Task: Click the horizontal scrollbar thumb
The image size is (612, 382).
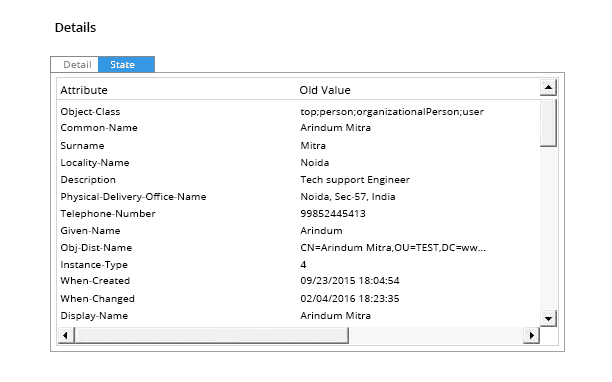Action: [211, 335]
